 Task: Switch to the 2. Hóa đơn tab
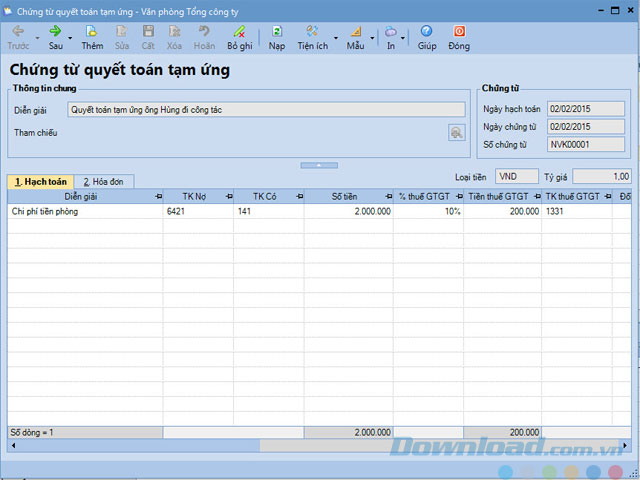click(x=104, y=182)
